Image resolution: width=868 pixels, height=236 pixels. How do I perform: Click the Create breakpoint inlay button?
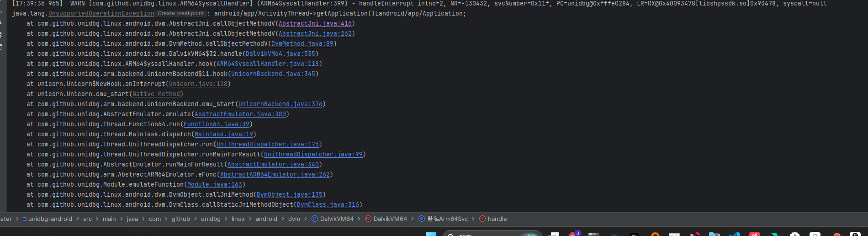[x=180, y=13]
